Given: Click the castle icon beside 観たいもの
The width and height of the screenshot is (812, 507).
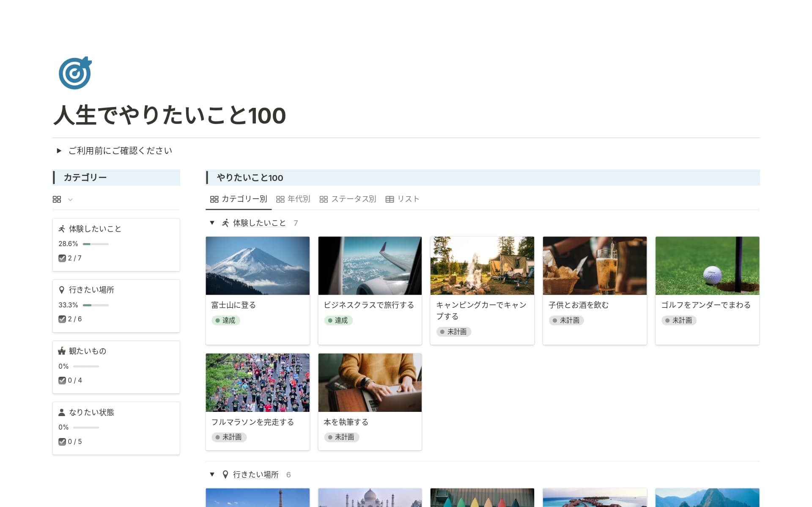Looking at the screenshot, I should click(62, 351).
